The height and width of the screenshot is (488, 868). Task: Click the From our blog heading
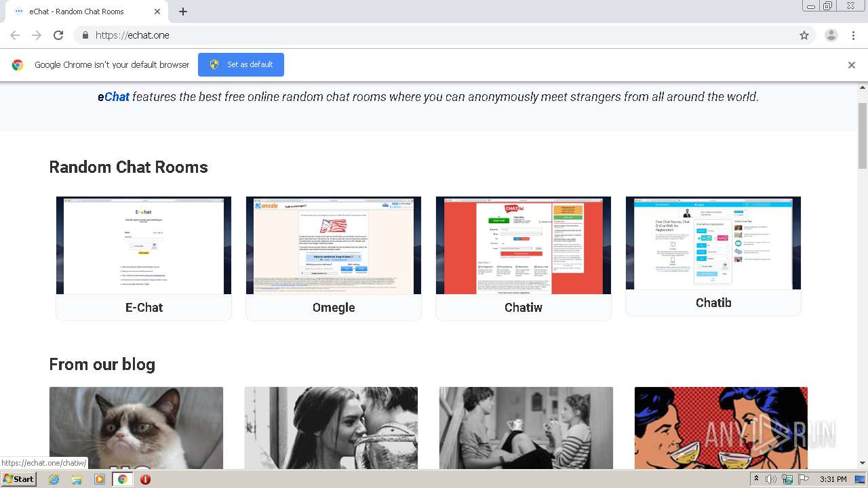pyautogui.click(x=102, y=365)
